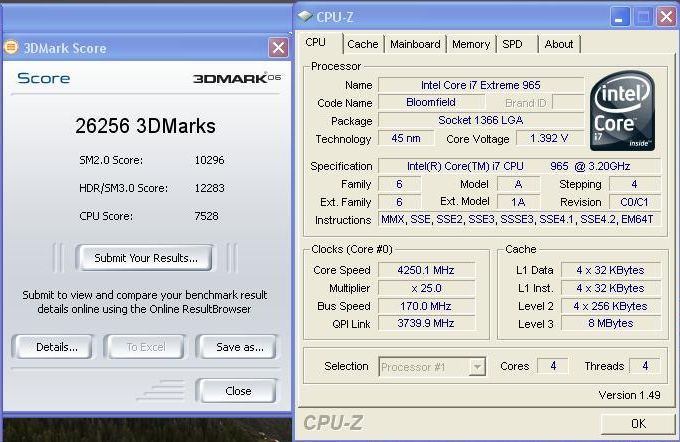680x442 pixels.
Task: Open the About tab
Action: [559, 44]
